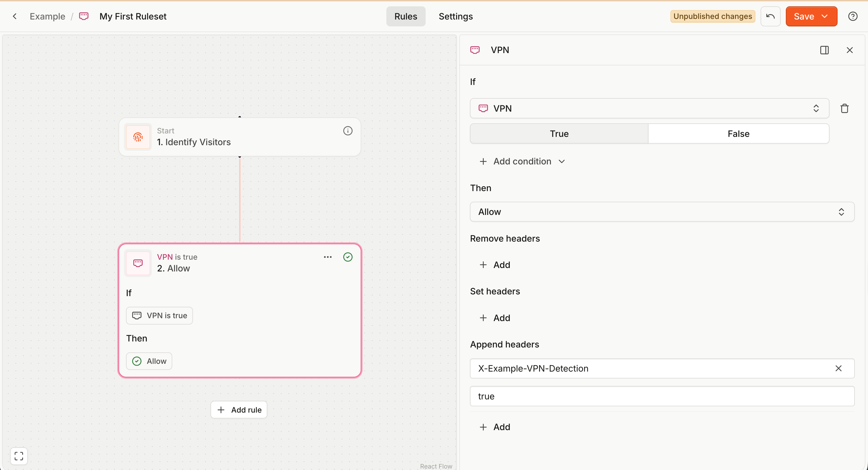Screen dimensions: 868x470
Task: Open the VPN signal dropdown
Action: 649,108
